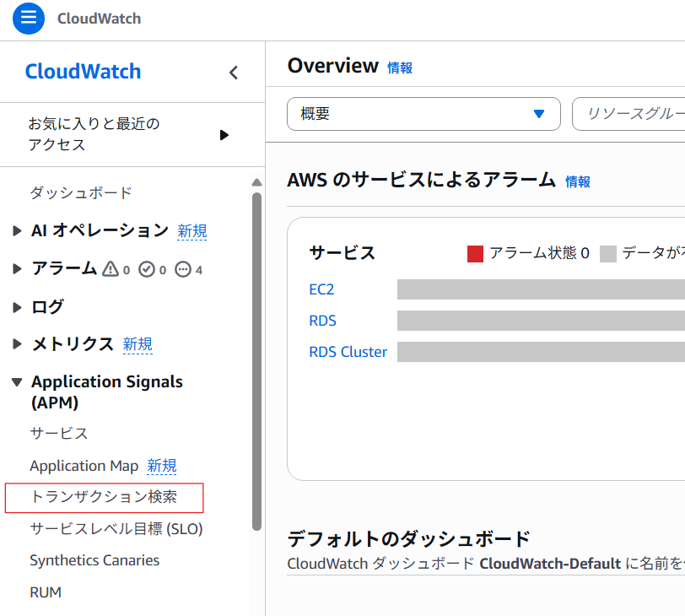This screenshot has width=685, height=616.
Task: Open the hamburger navigation menu
Action: tap(28, 18)
